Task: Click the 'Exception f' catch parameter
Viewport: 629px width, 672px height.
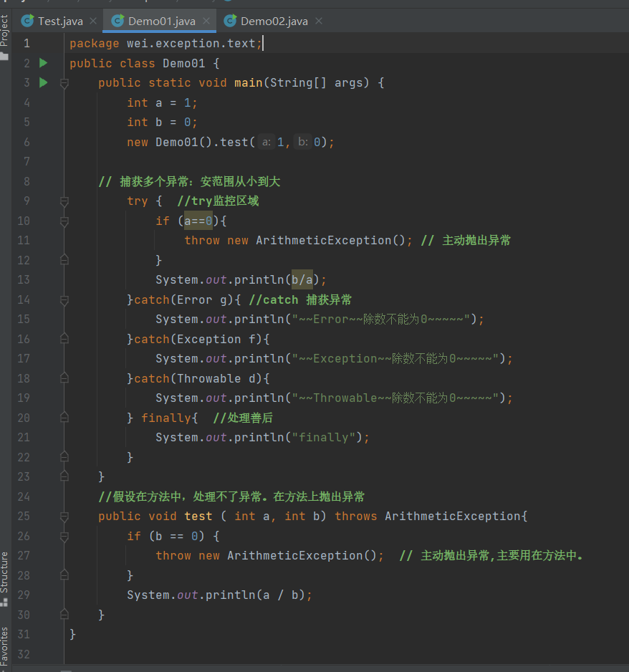Action: [x=216, y=339]
